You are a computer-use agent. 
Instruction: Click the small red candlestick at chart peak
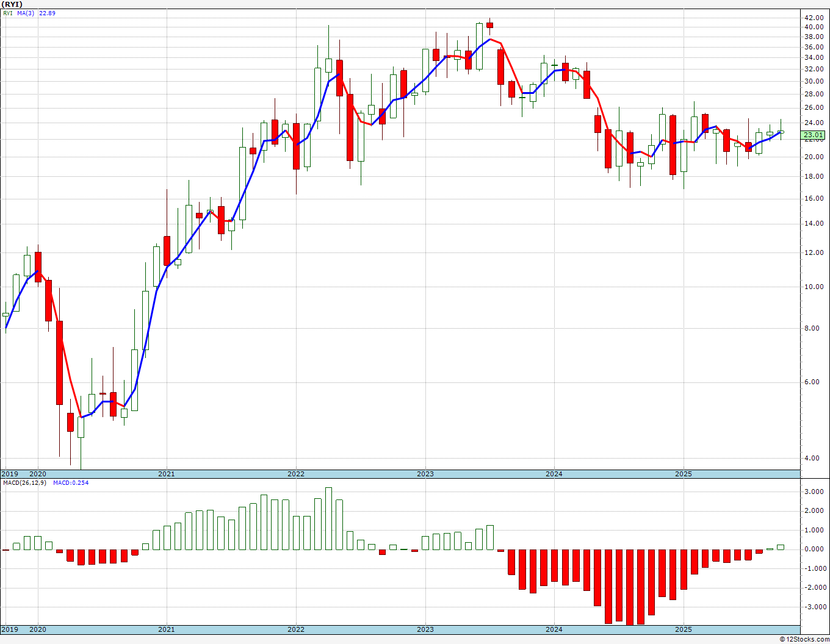(x=489, y=25)
